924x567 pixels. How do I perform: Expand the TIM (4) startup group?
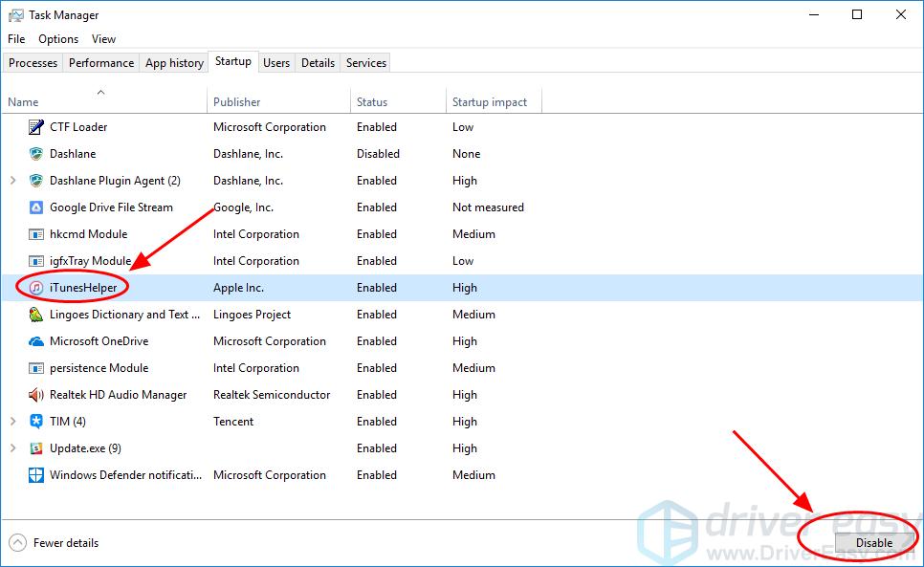coord(12,422)
